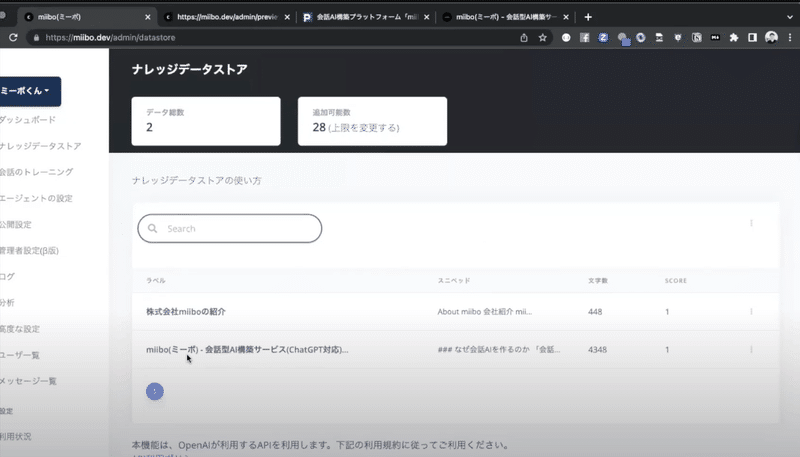Click the 文字数 column header
This screenshot has height=457, width=800.
[x=598, y=281]
